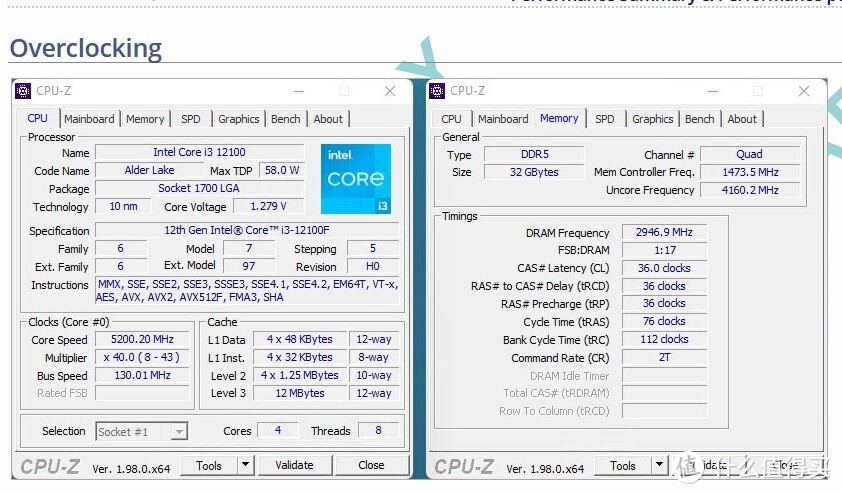Open the SPD tab in the left CPU-Z window
This screenshot has height=494, width=842.
tap(191, 119)
